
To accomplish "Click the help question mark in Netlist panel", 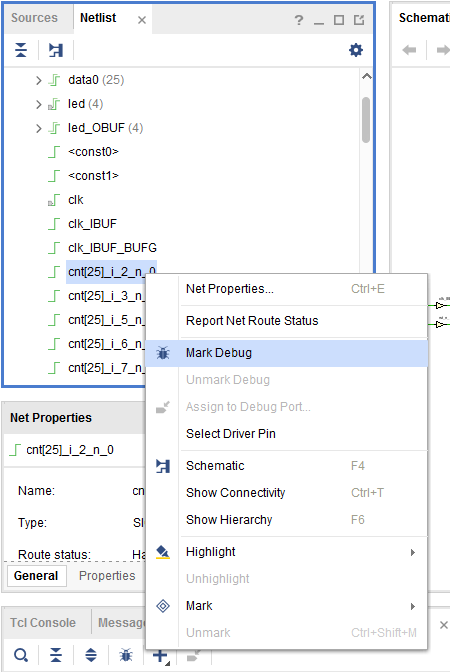I will coord(299,20).
